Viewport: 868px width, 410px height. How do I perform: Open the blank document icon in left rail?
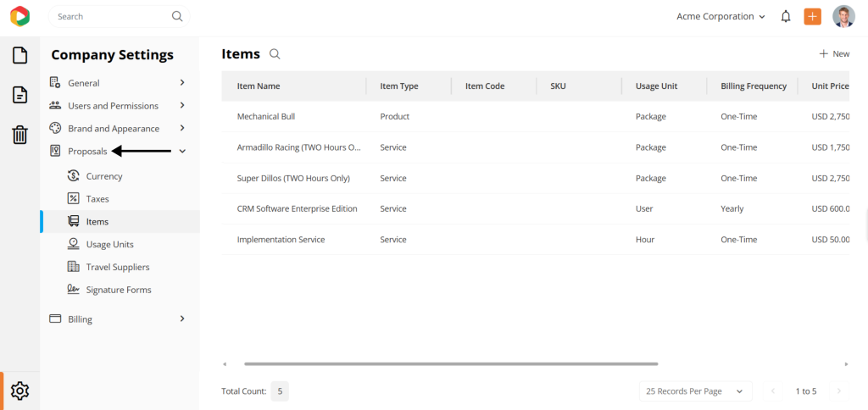click(20, 55)
